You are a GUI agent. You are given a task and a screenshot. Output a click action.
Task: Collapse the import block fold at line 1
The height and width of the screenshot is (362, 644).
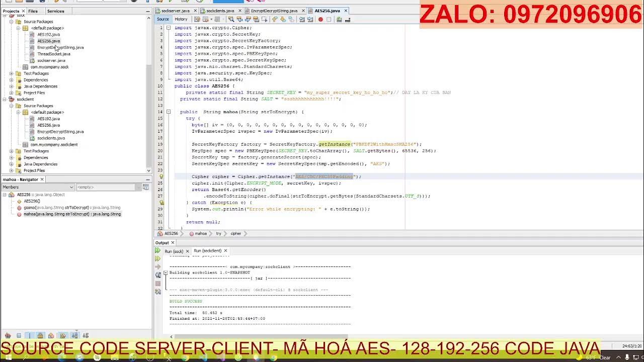tap(169, 28)
